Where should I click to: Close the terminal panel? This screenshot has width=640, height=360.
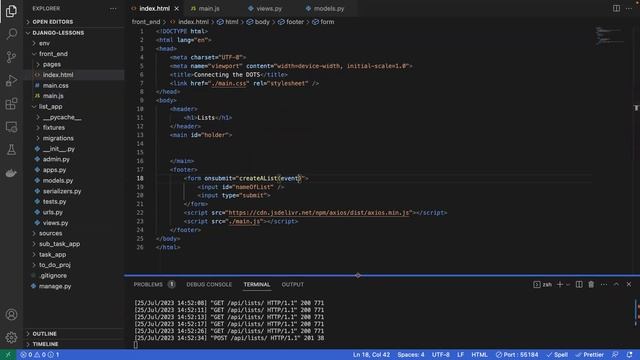[629, 284]
